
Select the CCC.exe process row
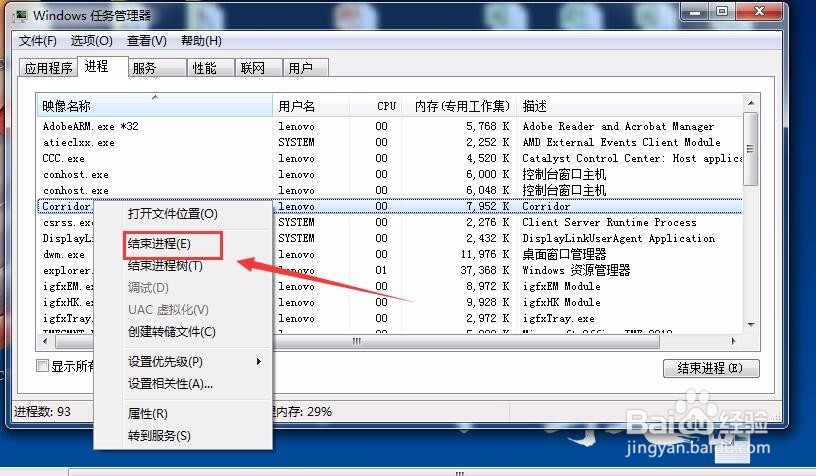[x=389, y=159]
